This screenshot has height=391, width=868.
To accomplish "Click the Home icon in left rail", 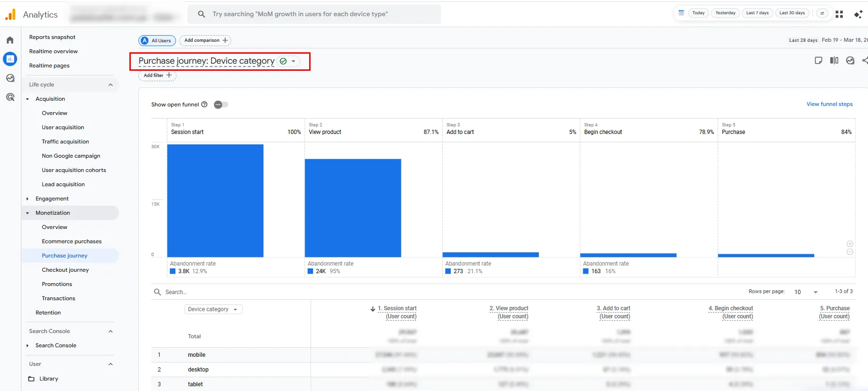I will point(10,40).
